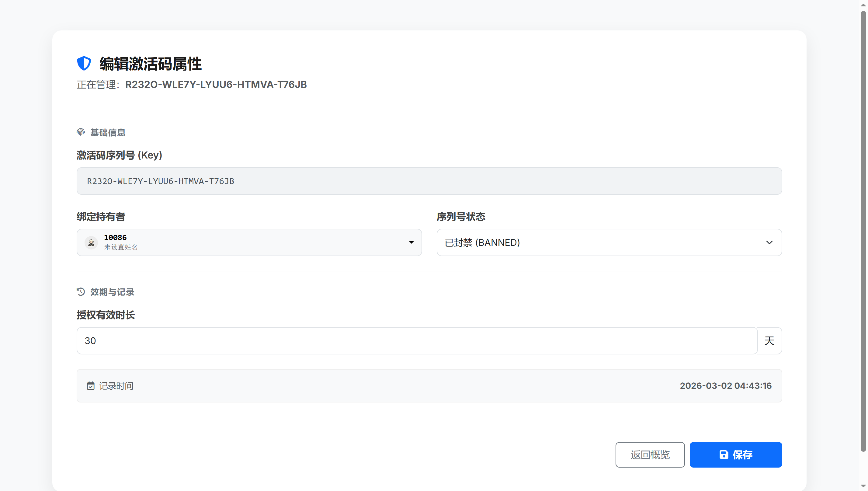Click the user avatar icon for 10086
The image size is (868, 491).
(x=91, y=242)
